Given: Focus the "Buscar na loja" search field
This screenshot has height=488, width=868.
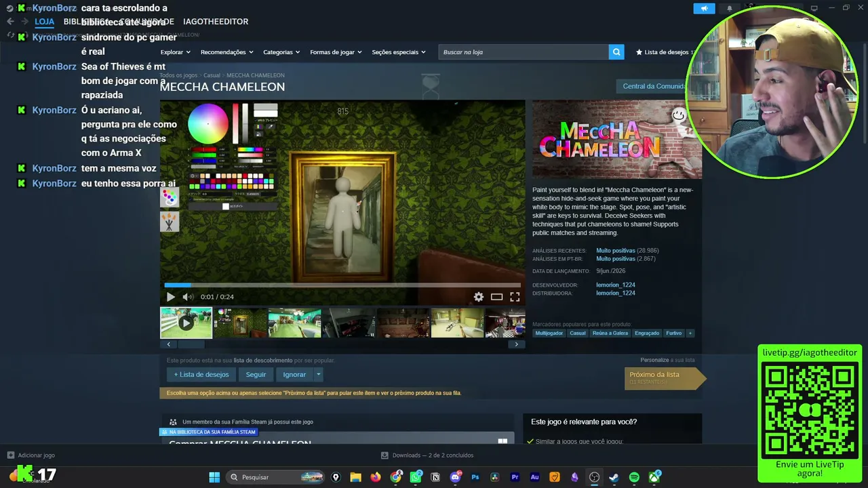Looking at the screenshot, I should tap(524, 52).
